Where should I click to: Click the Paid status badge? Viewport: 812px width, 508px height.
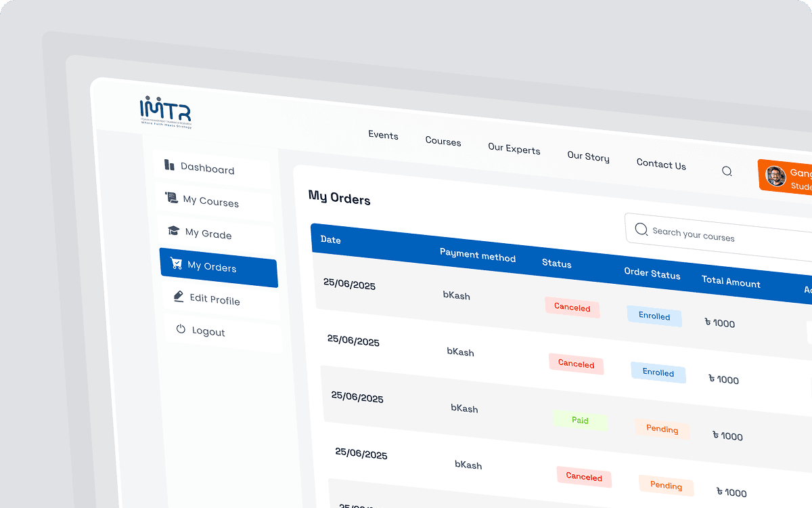[580, 420]
